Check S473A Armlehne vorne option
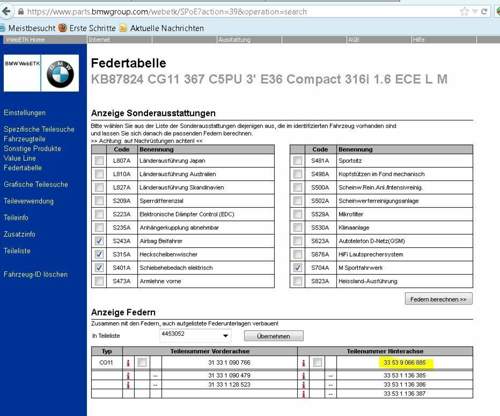Screen dimensions: 500x416 (x=99, y=281)
